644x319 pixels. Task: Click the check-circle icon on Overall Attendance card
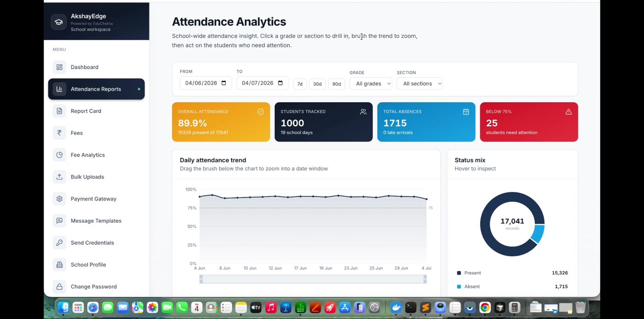[x=261, y=112]
